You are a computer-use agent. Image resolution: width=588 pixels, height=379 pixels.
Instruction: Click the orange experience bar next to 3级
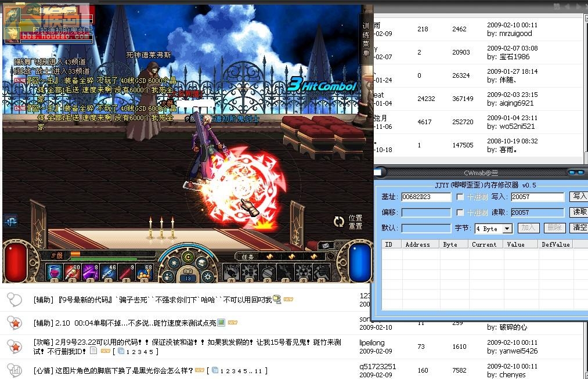point(75,254)
